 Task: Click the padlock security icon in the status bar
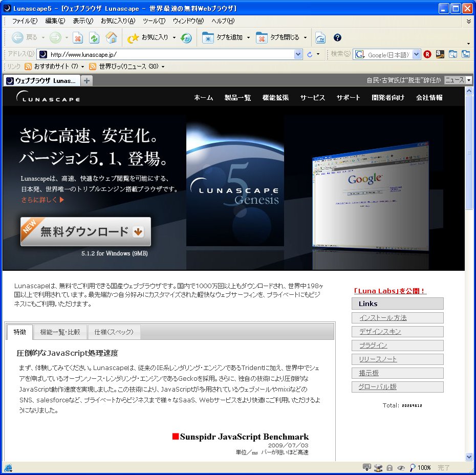[390, 468]
